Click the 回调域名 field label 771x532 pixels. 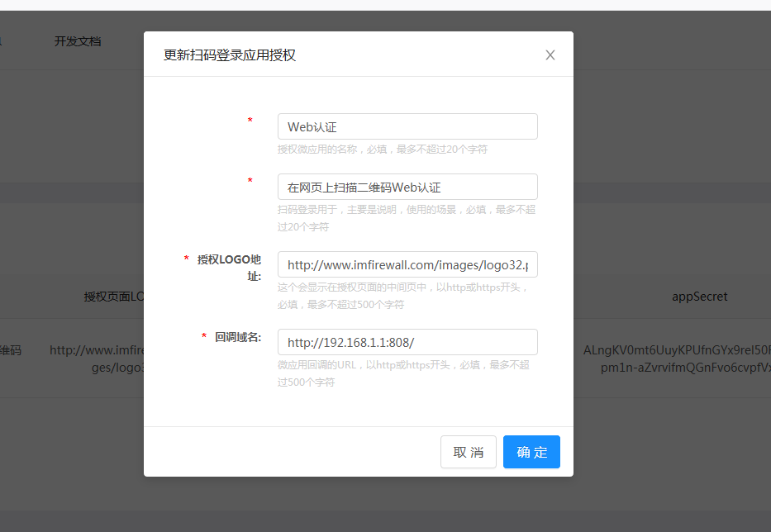coord(237,337)
